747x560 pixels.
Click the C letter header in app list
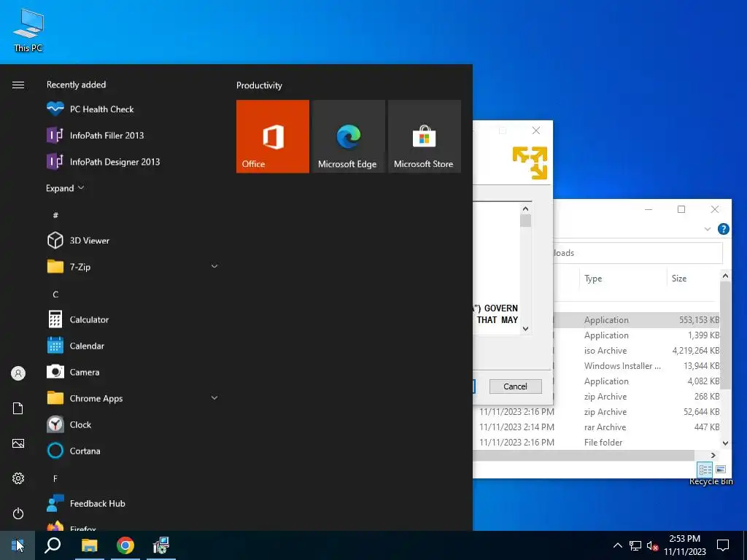coord(55,295)
